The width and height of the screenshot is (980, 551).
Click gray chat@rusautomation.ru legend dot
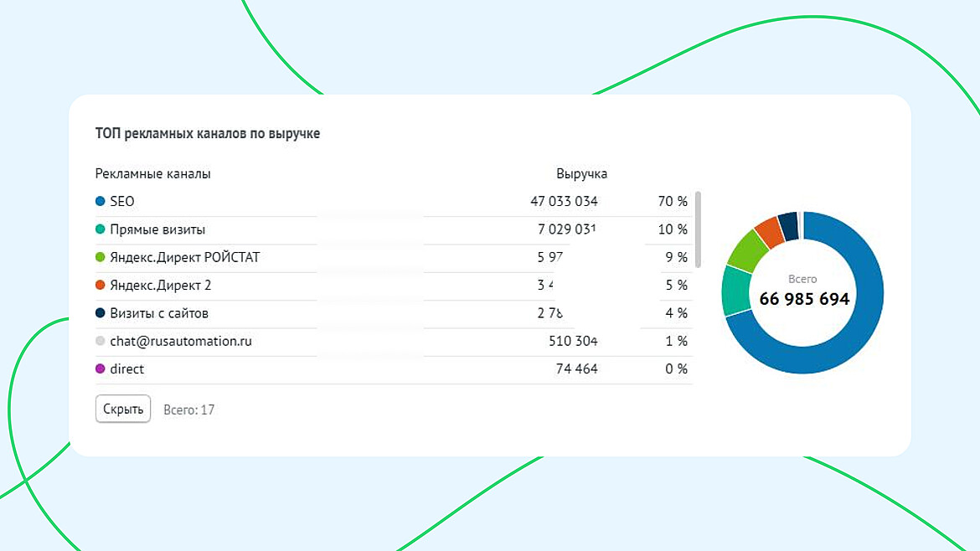[100, 341]
